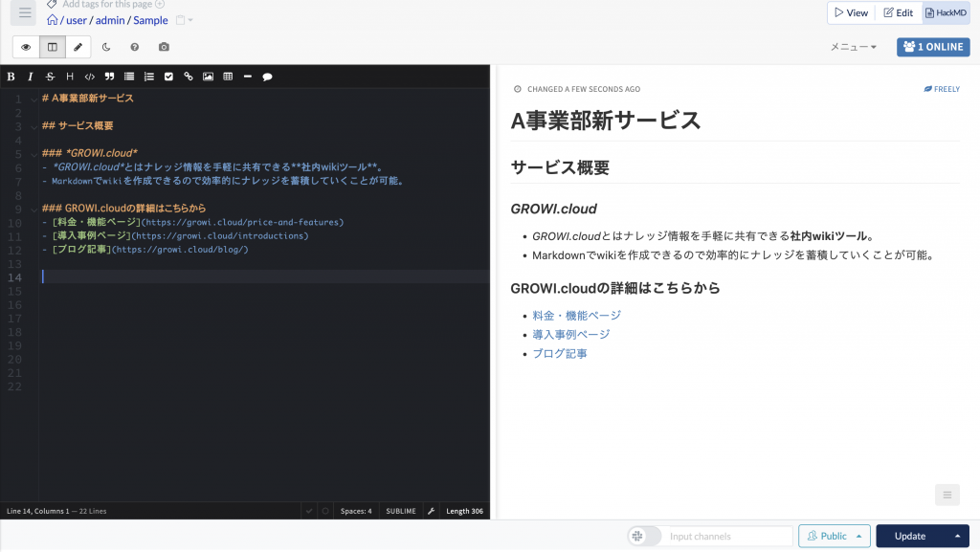Open the ブログ記事 link in preview
This screenshot has height=552, width=980.
[559, 353]
